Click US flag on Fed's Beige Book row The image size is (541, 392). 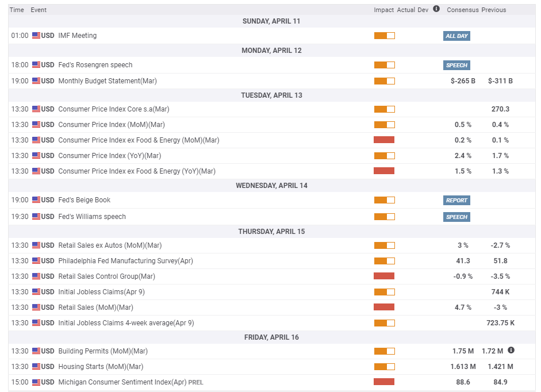click(x=36, y=200)
